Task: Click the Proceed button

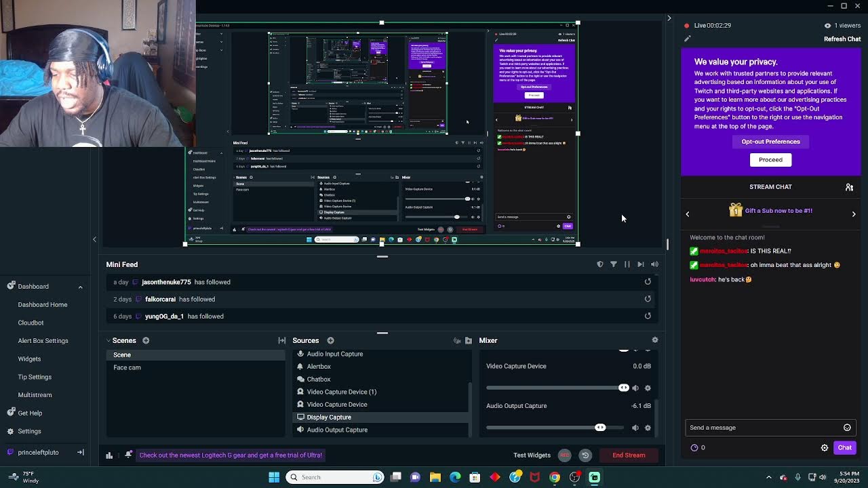Action: (x=770, y=160)
